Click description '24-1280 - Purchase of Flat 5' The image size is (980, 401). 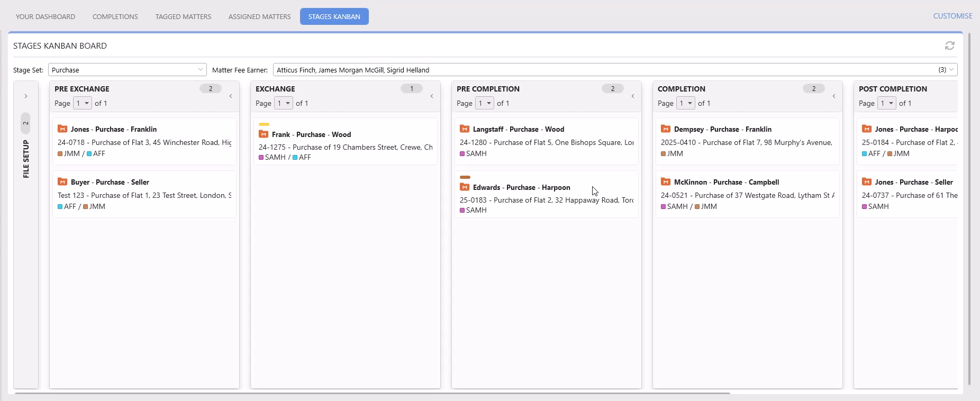(547, 142)
